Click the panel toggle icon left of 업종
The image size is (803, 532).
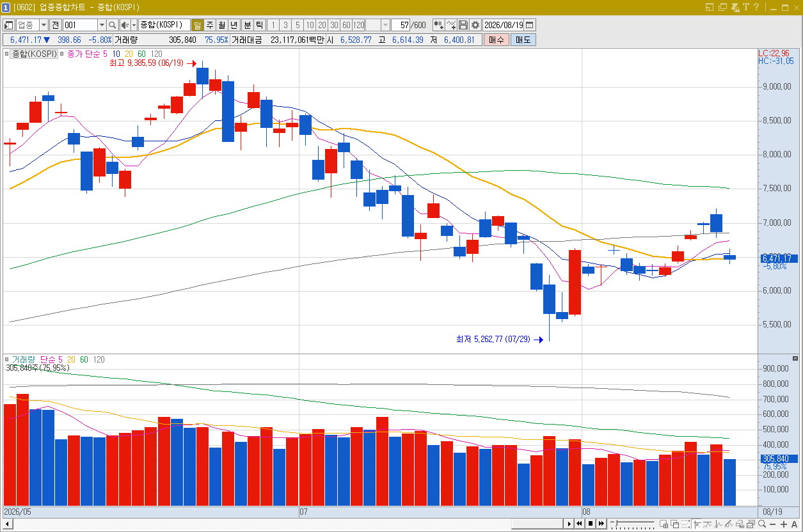9,25
